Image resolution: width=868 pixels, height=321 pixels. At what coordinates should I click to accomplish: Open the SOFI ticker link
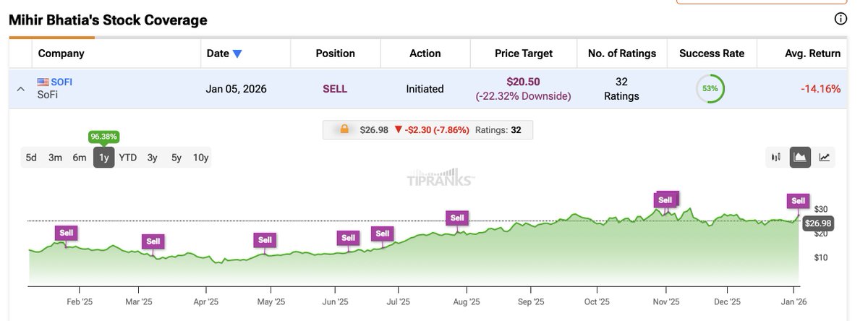point(61,82)
